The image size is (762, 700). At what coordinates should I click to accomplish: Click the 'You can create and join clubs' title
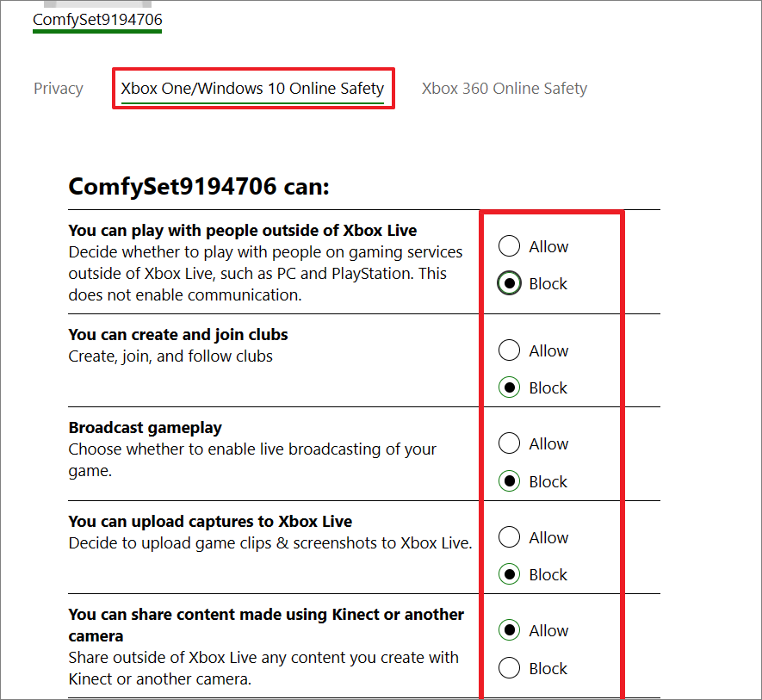178,335
